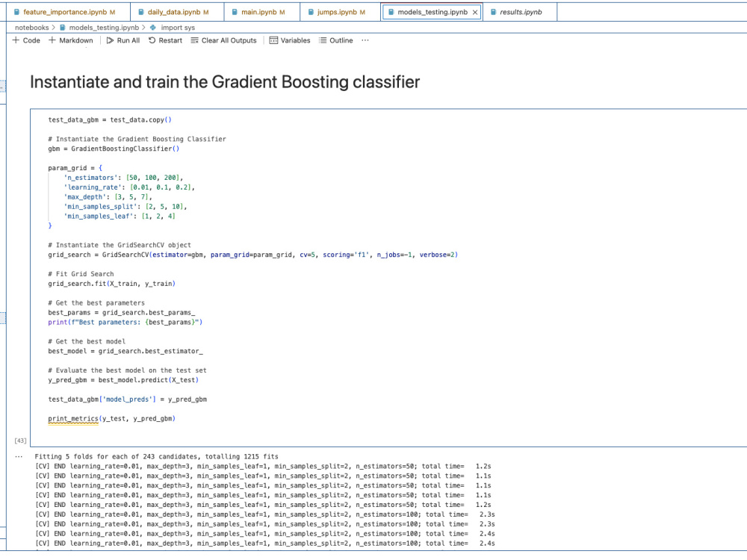Click the 'learning_rate' parameter line
The height and width of the screenshot is (560, 747).
click(129, 187)
